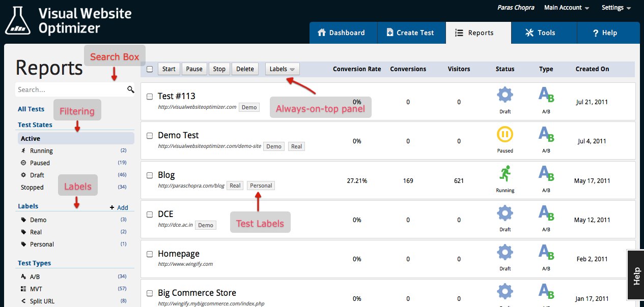
Task: Click the A/B type icon for Test #113
Action: [x=546, y=95]
